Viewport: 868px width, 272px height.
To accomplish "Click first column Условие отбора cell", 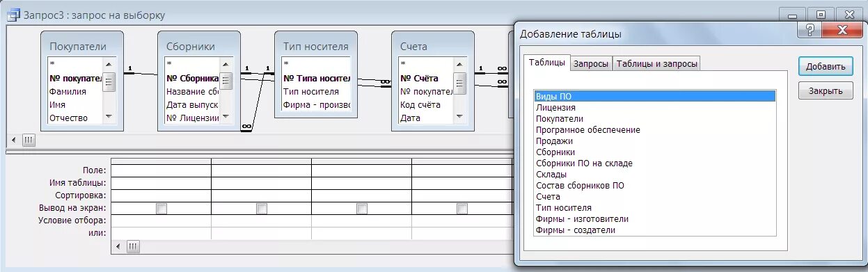I will click(x=161, y=221).
